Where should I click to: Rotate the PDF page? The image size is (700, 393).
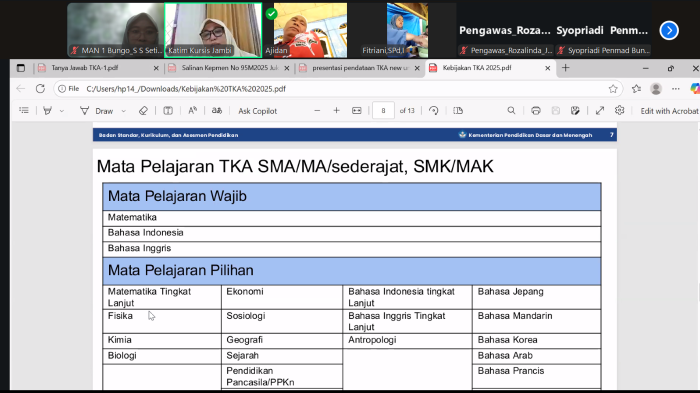tap(433, 110)
